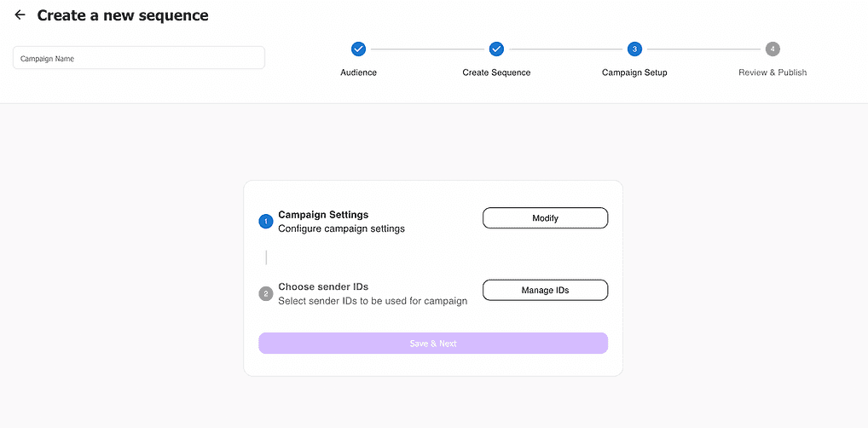Go back using the left arrow icon

[x=20, y=15]
